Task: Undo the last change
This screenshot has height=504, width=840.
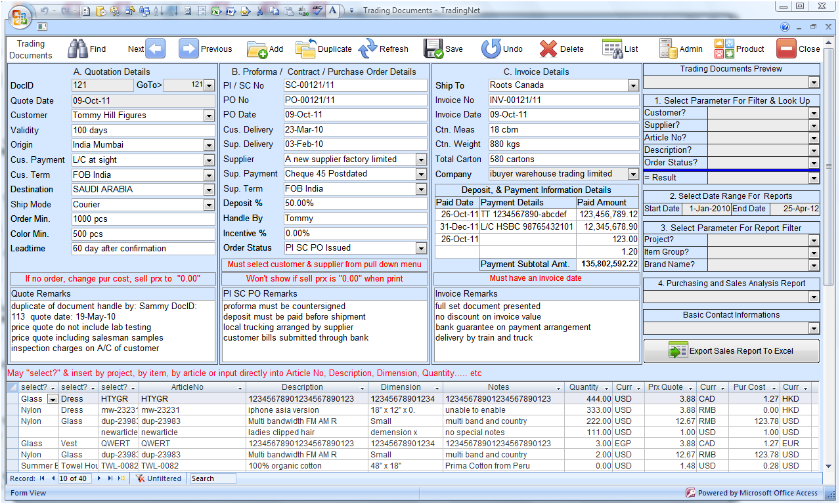Action: 491,49
